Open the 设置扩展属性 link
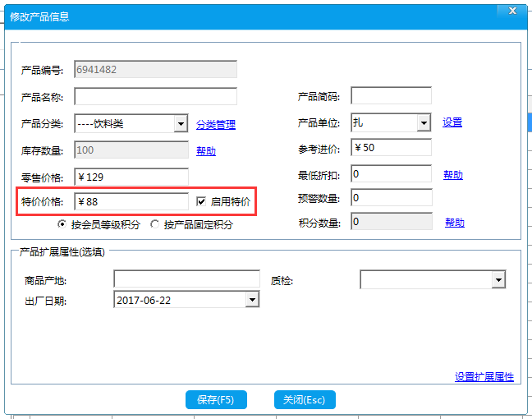 484,377
